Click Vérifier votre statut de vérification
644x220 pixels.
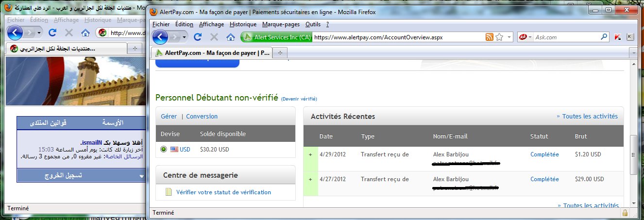pyautogui.click(x=223, y=192)
